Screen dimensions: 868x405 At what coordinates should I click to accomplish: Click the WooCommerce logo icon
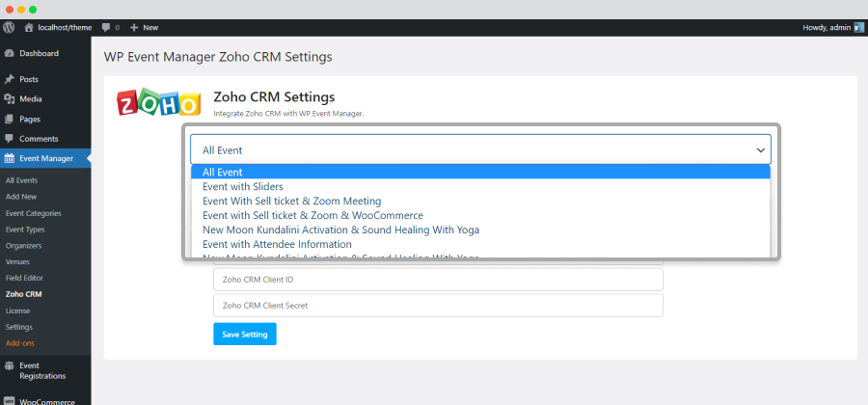(9, 402)
